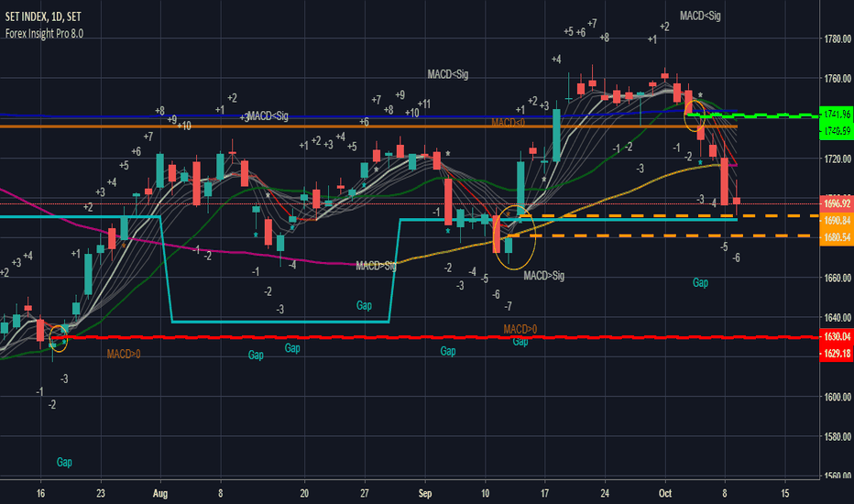Click the 1600.00 price scale label
854x504 pixels.
click(x=838, y=397)
